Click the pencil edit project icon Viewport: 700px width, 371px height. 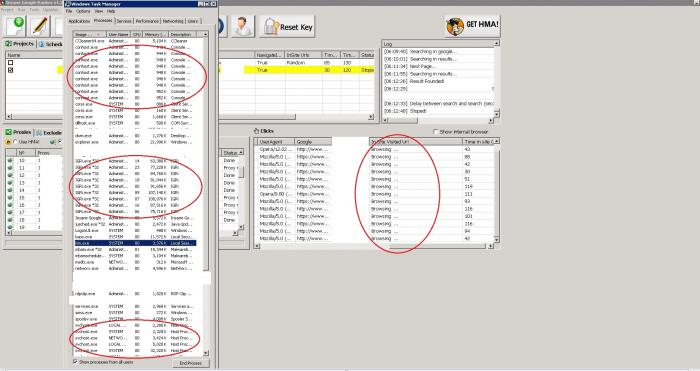pyautogui.click(x=40, y=26)
